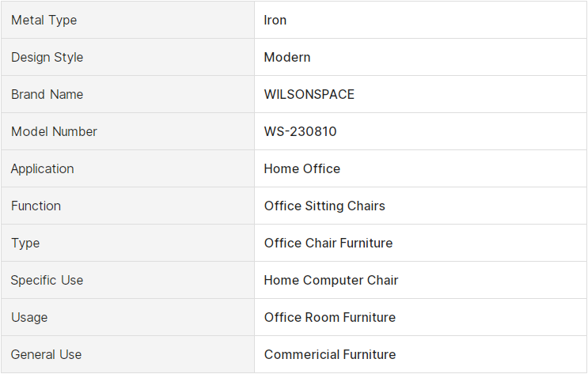
Task: Select the Office Sitting Chairs value
Action: [x=324, y=206]
